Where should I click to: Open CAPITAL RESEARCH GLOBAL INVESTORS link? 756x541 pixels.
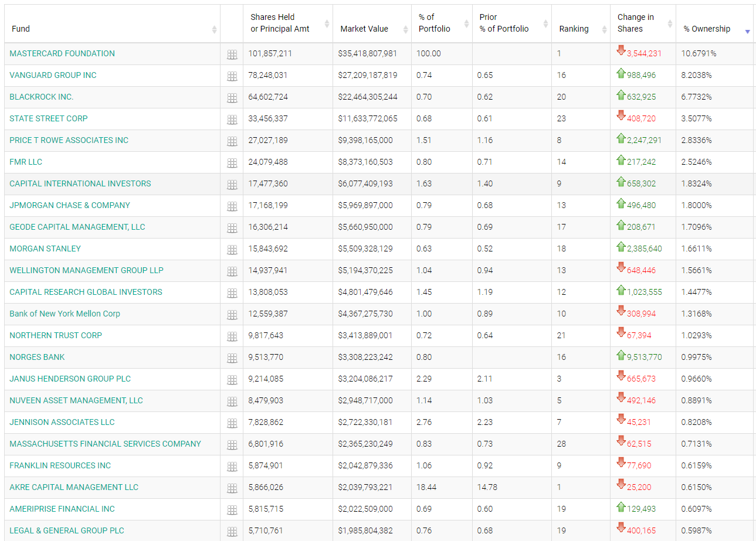pos(86,292)
